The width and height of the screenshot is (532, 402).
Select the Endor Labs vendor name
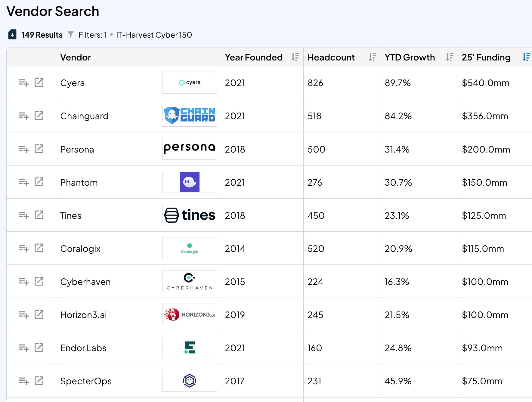click(83, 348)
